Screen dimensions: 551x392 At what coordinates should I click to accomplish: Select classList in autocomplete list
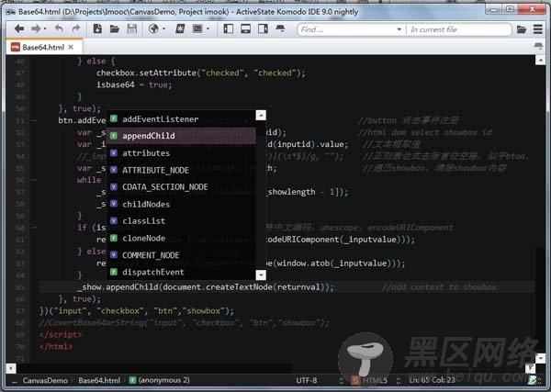coord(181,221)
